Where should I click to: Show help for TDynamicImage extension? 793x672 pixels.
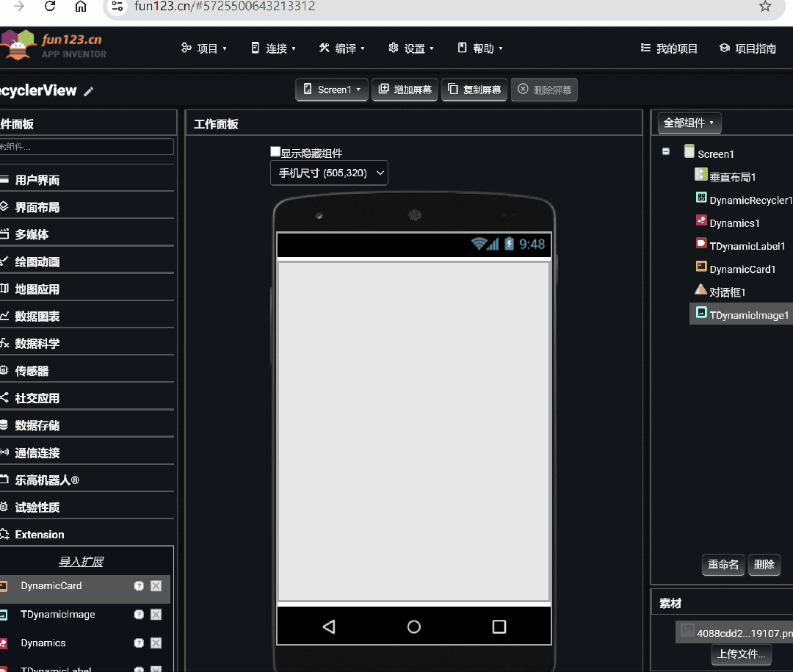(139, 614)
